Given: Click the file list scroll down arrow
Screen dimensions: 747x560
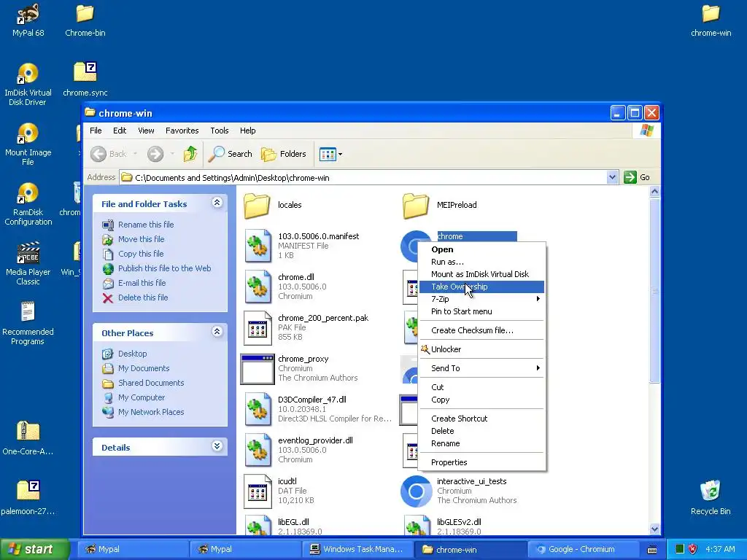Looking at the screenshot, I should click(x=654, y=529).
